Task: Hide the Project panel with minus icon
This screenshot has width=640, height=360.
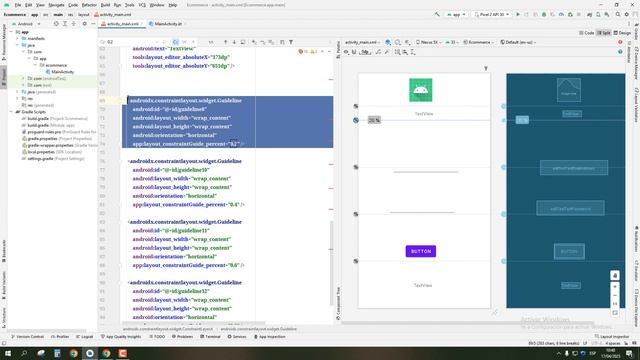Action: 93,24
